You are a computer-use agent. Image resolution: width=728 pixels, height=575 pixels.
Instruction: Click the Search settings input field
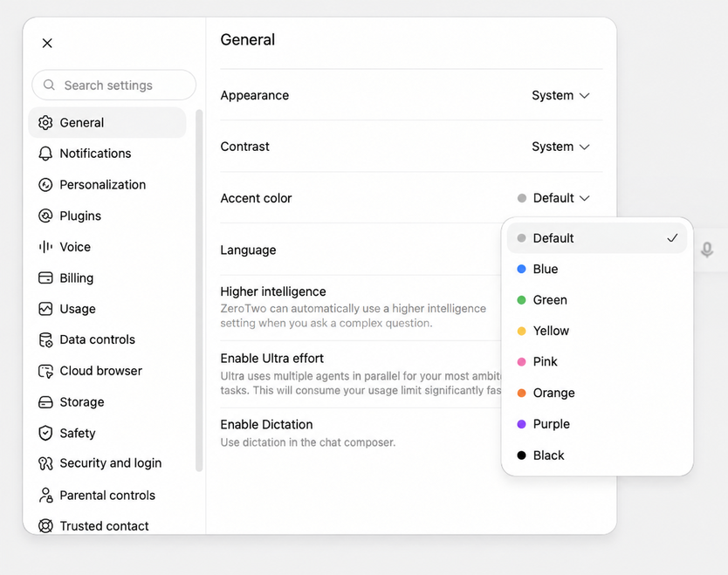(x=113, y=85)
